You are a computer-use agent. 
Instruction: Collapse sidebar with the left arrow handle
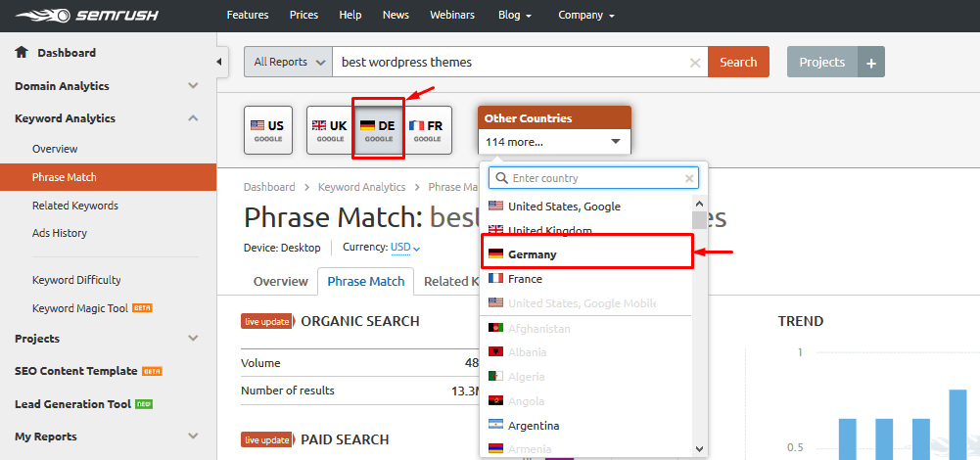218,62
